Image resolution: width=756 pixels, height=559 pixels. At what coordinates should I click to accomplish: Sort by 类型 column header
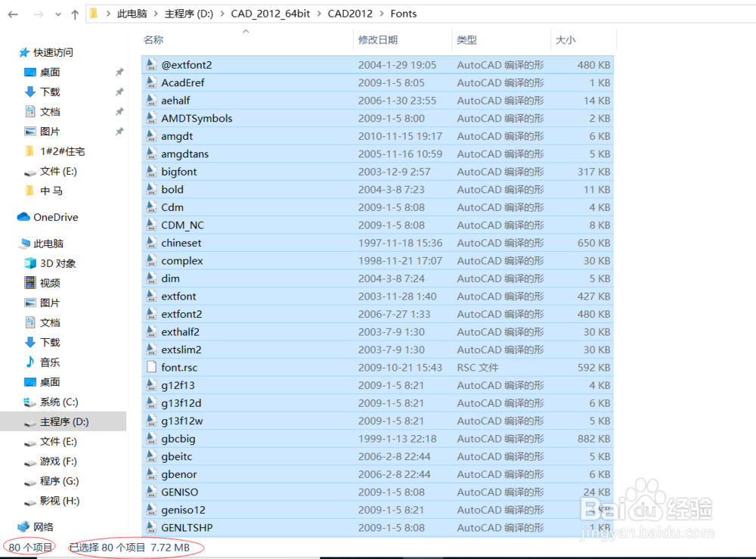click(x=466, y=40)
